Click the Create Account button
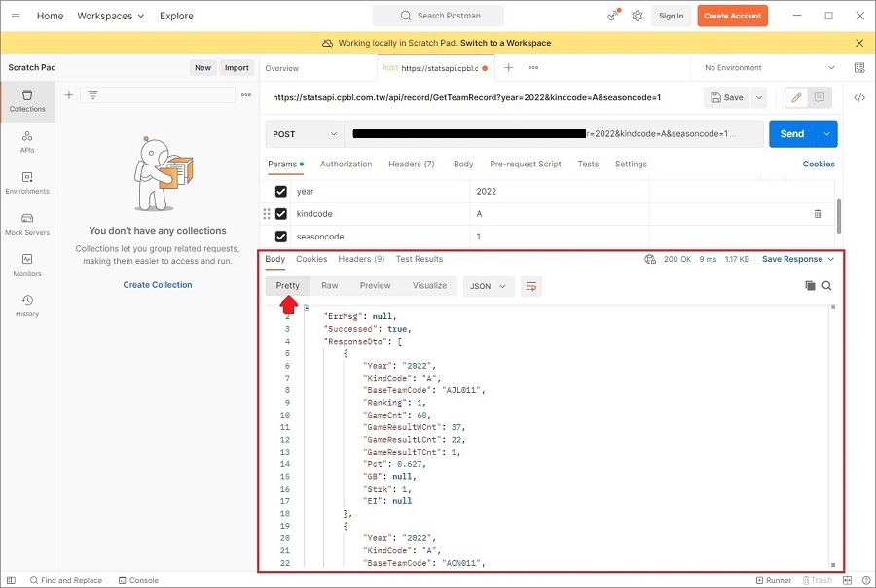The image size is (876, 588). click(732, 16)
